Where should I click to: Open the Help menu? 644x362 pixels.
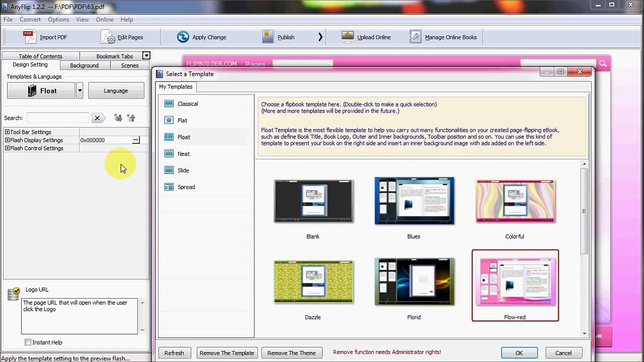click(127, 19)
